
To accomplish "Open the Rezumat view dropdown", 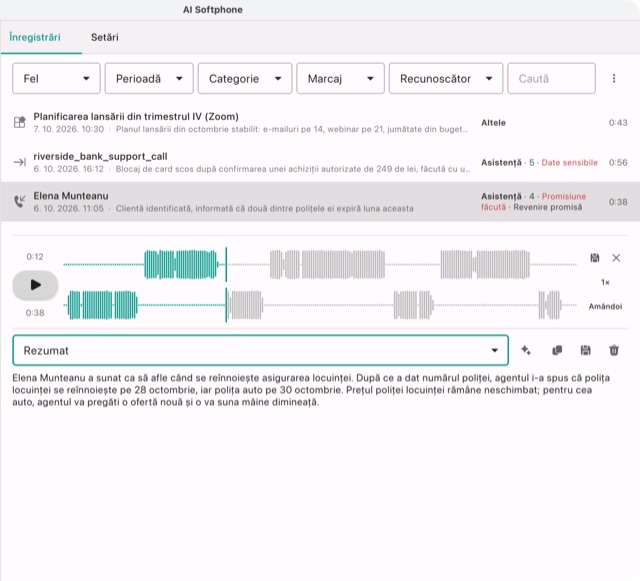I will tap(260, 350).
